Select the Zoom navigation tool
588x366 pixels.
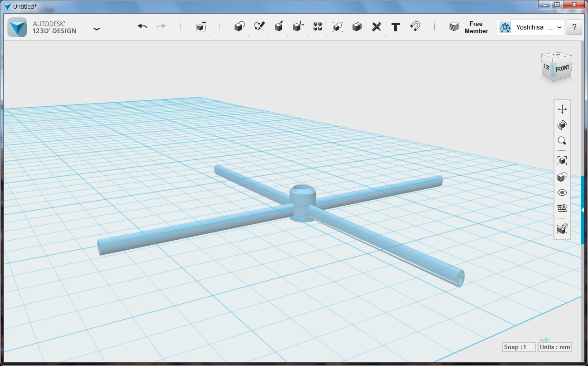(x=562, y=141)
